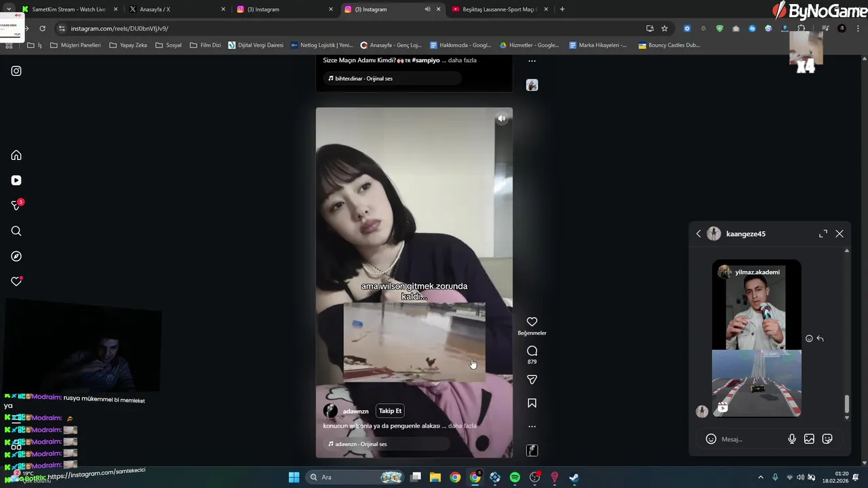This screenshot has height=488, width=868.
Task: Show hidden system tray icons
Action: tap(760, 477)
